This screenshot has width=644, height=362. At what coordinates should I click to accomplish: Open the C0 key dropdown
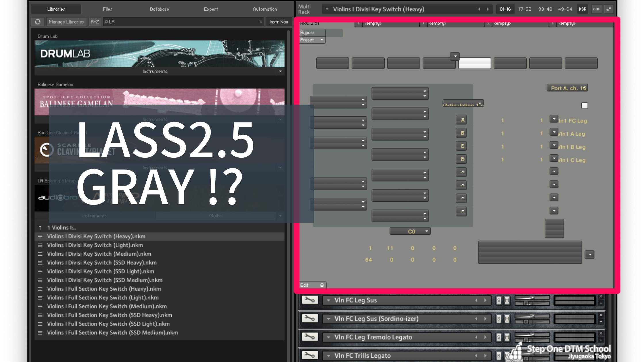[x=410, y=231]
